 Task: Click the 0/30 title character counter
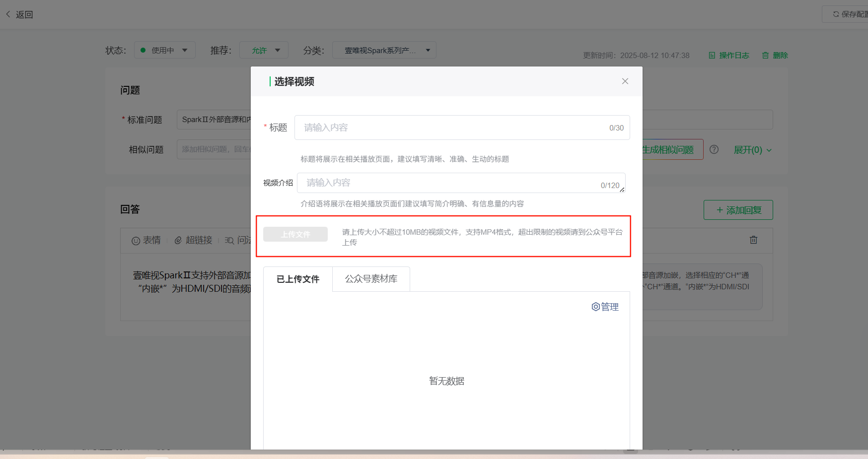pyautogui.click(x=616, y=128)
